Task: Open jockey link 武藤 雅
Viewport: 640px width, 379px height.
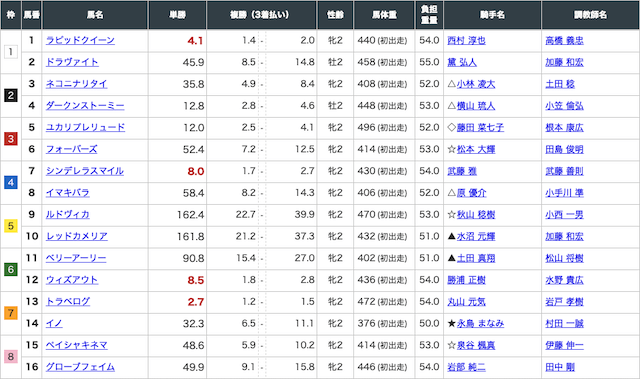Action: pyautogui.click(x=462, y=171)
